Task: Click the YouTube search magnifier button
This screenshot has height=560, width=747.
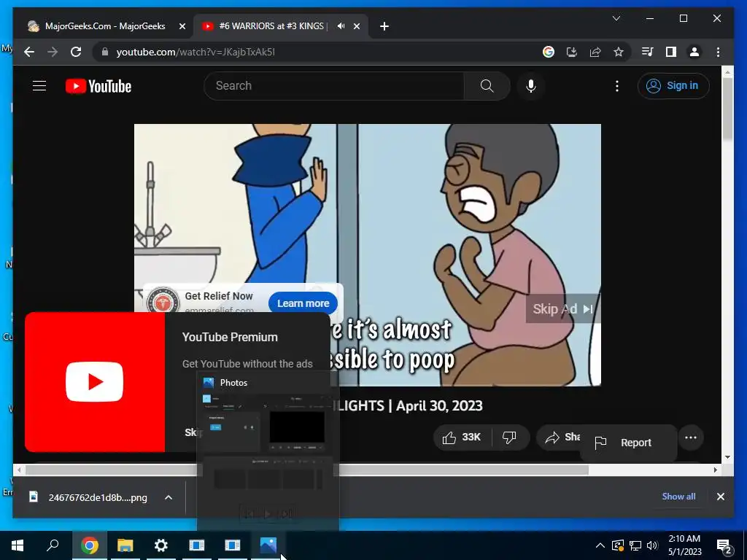Action: coord(487,86)
